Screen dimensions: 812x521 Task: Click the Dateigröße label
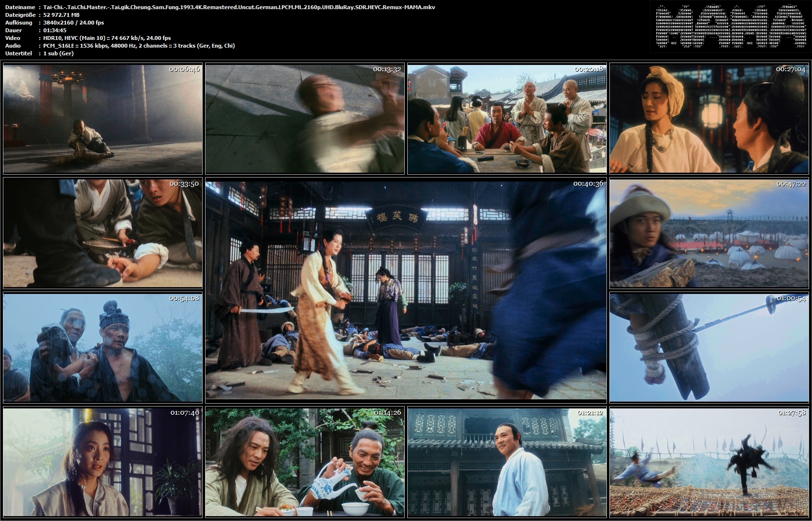pos(20,15)
